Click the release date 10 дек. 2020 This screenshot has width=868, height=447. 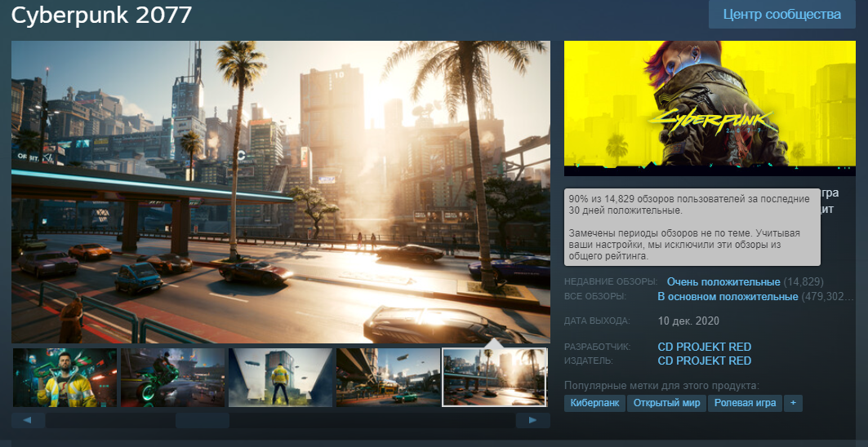pos(688,321)
